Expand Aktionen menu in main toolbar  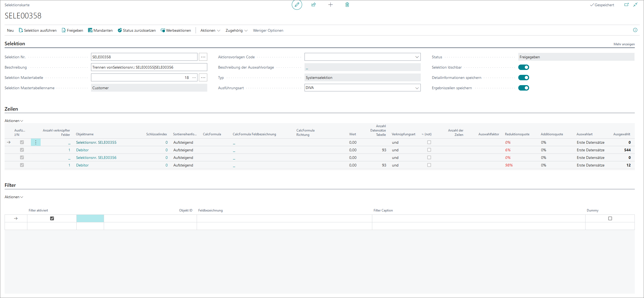(x=210, y=30)
